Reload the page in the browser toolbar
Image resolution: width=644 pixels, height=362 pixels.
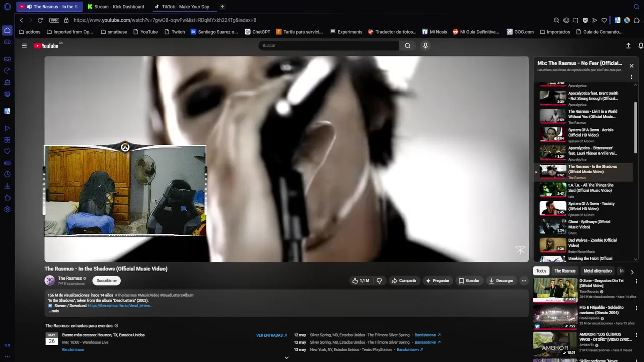[x=40, y=20]
